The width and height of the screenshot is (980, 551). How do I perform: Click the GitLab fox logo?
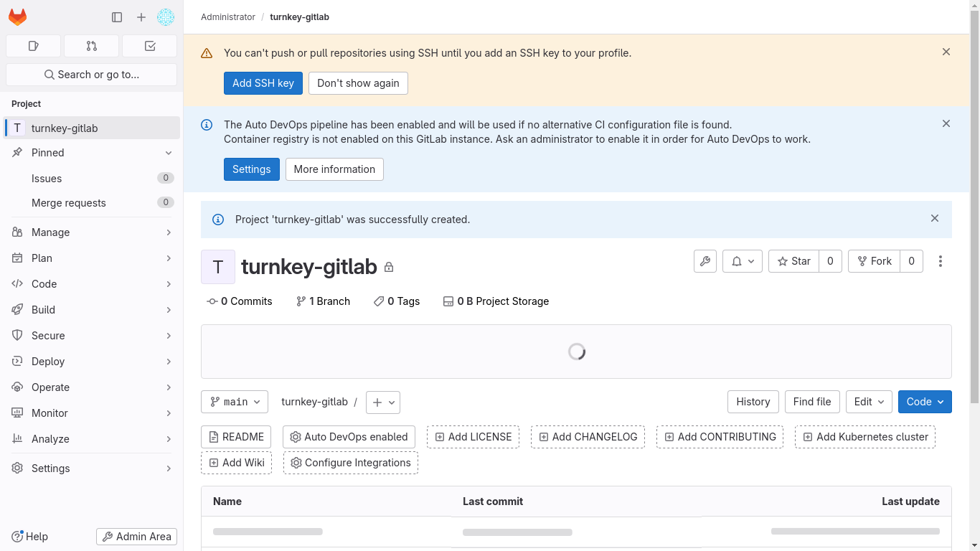(18, 17)
